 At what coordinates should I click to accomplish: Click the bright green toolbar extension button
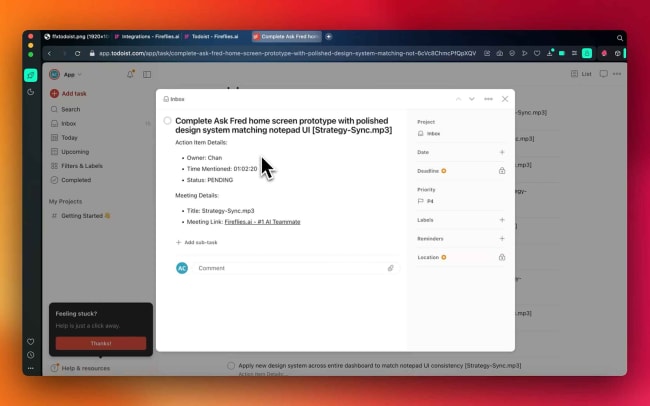click(587, 53)
